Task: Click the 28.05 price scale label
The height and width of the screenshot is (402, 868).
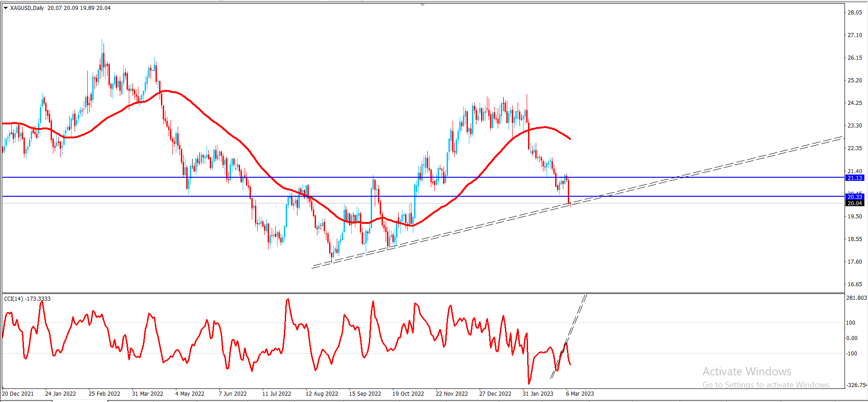Action: [854, 13]
